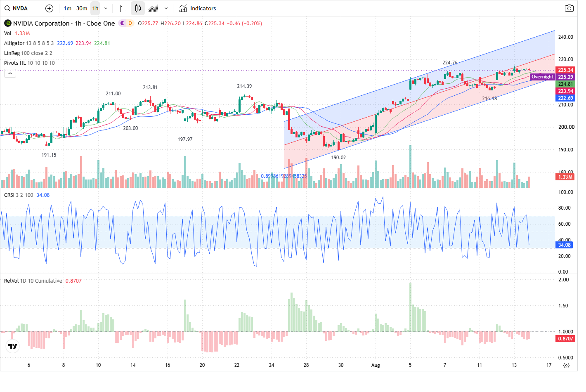Viewport: 586px width, 392px height.
Task: Click the TradingView logo
Action: tap(13, 346)
